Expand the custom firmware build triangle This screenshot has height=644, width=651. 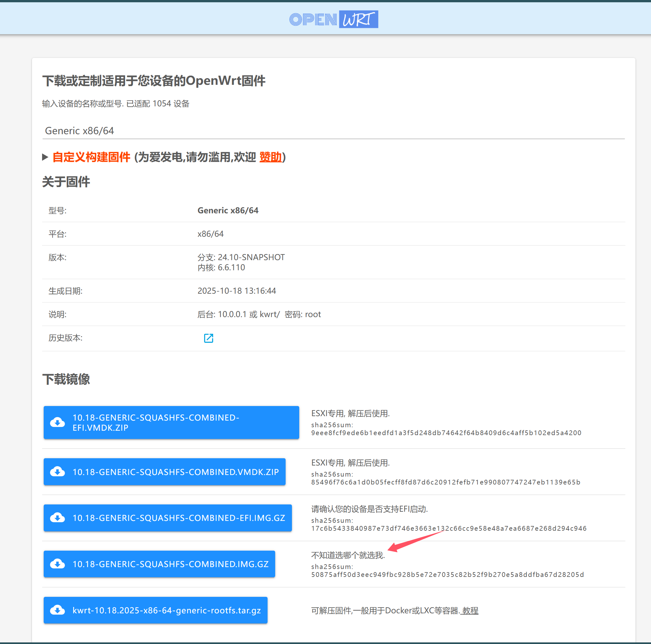pyautogui.click(x=45, y=157)
